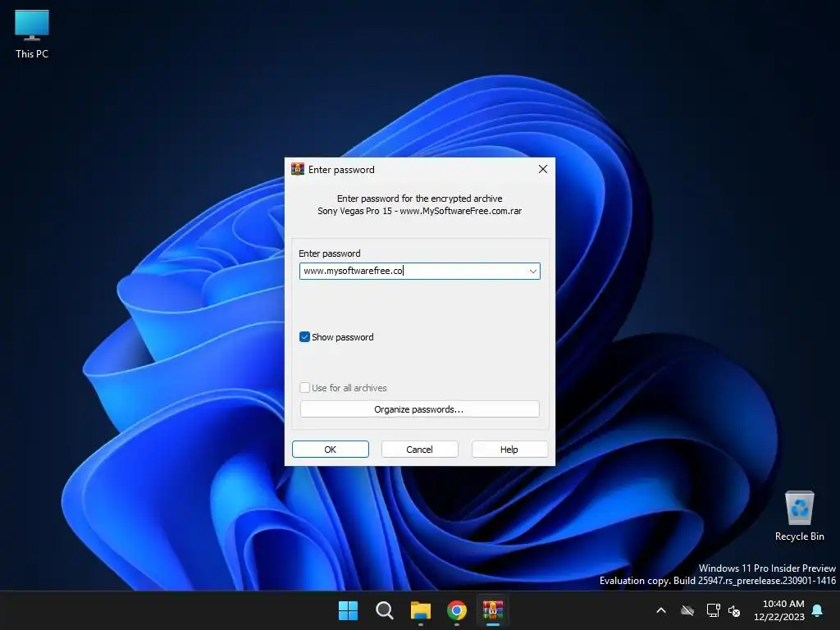Open taskbar Search

384,610
